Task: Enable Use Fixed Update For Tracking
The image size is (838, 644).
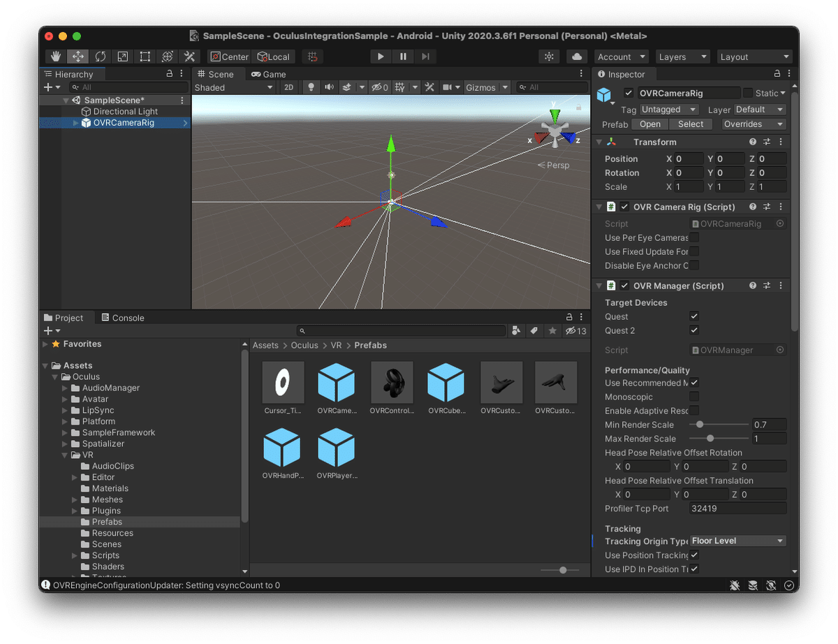Action: point(694,251)
